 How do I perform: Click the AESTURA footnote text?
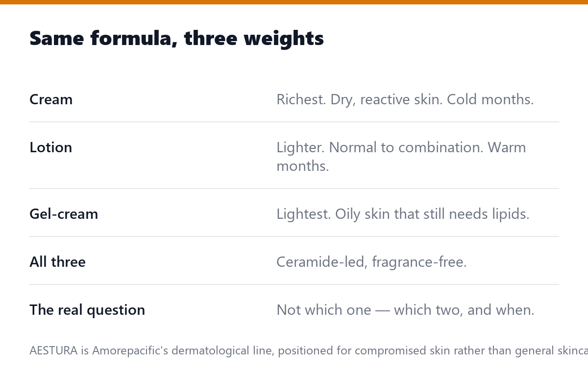(x=309, y=351)
